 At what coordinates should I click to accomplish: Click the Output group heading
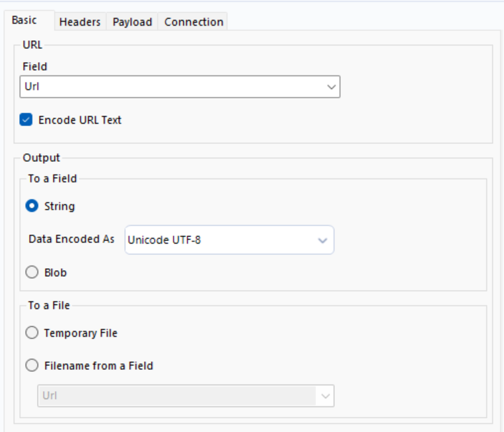[41, 158]
